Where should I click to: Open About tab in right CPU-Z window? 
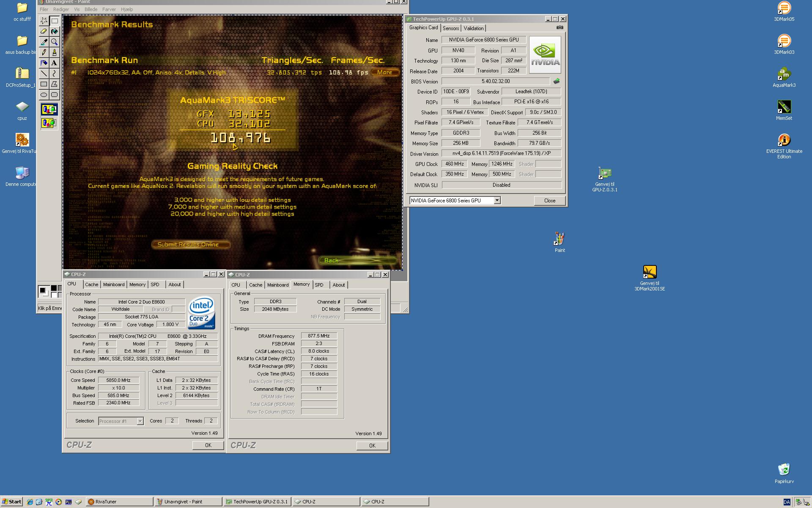click(339, 285)
